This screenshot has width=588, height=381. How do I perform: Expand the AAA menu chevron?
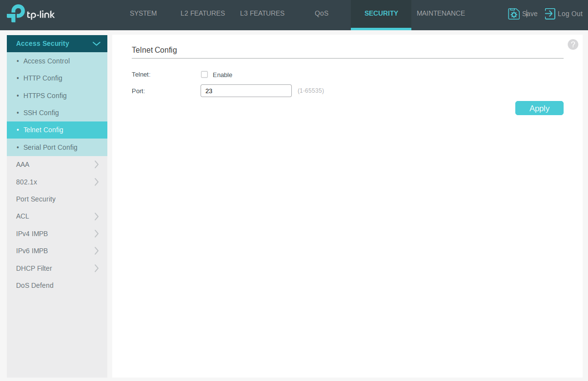tap(97, 164)
